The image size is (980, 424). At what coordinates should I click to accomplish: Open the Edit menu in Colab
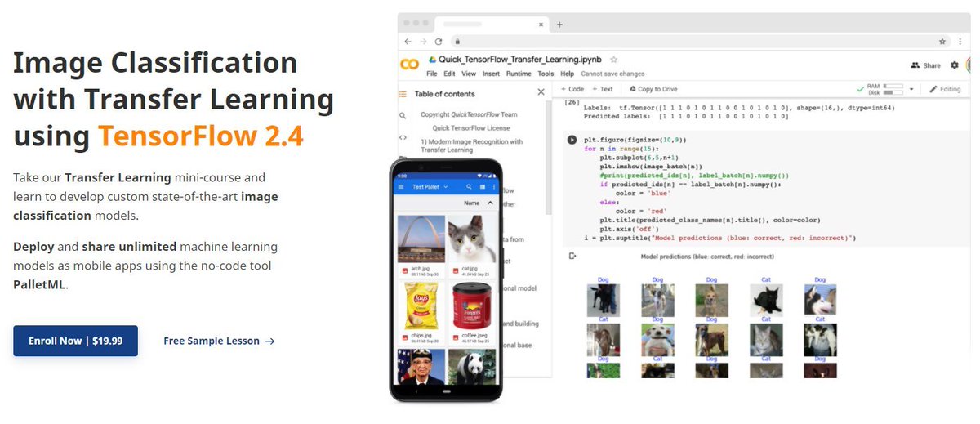[451, 74]
